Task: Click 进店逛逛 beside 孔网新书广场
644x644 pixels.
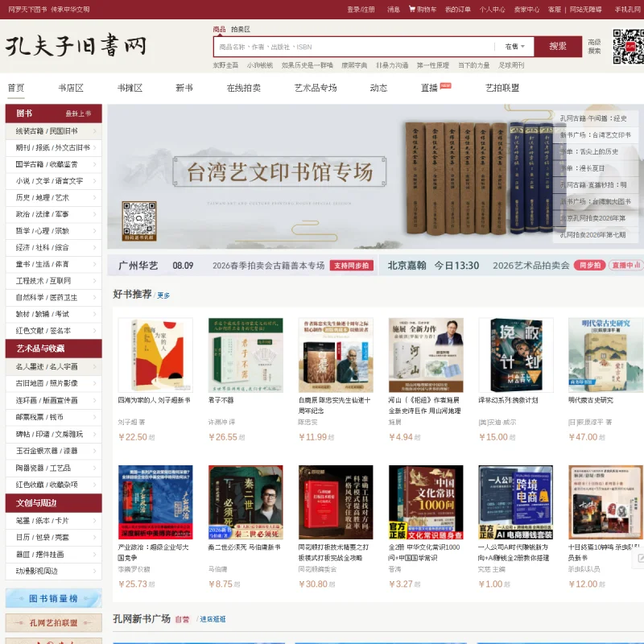Action: pos(213,619)
